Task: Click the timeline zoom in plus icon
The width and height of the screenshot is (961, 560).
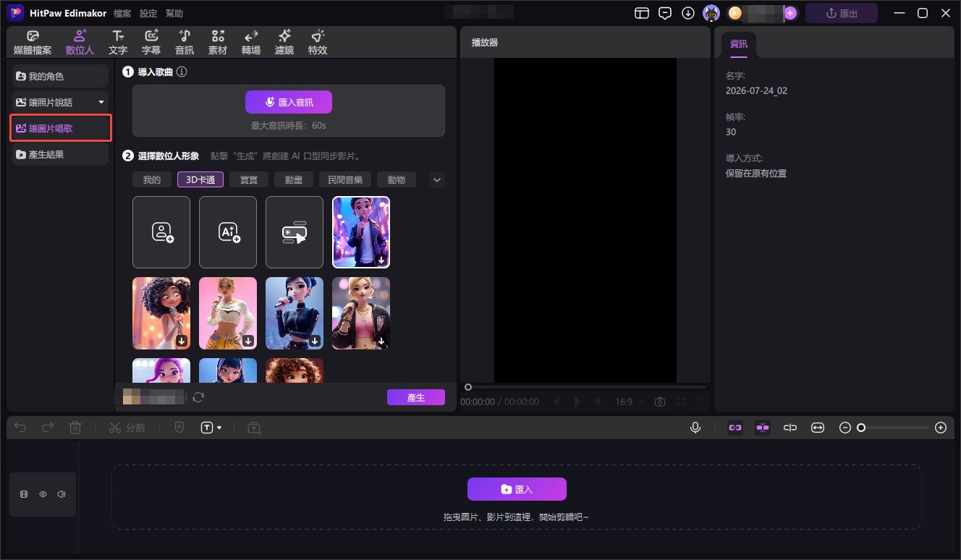Action: [x=941, y=428]
